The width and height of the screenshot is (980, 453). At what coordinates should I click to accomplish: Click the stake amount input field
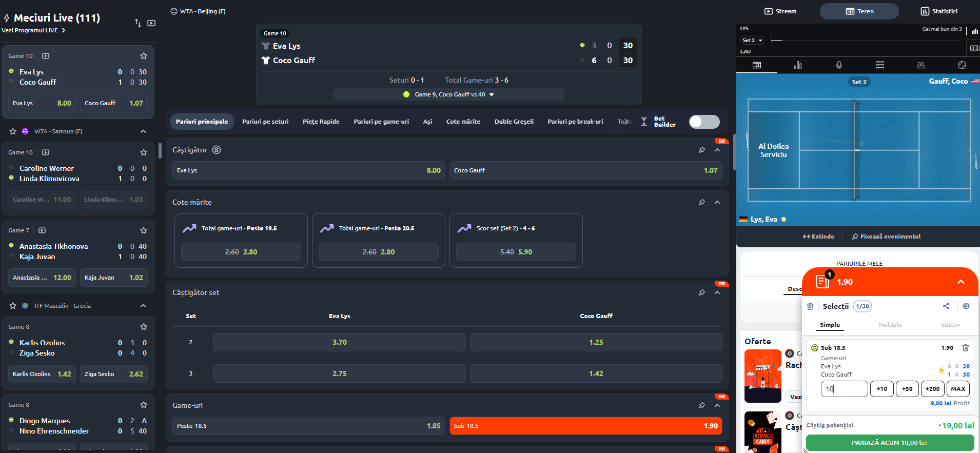click(x=844, y=389)
